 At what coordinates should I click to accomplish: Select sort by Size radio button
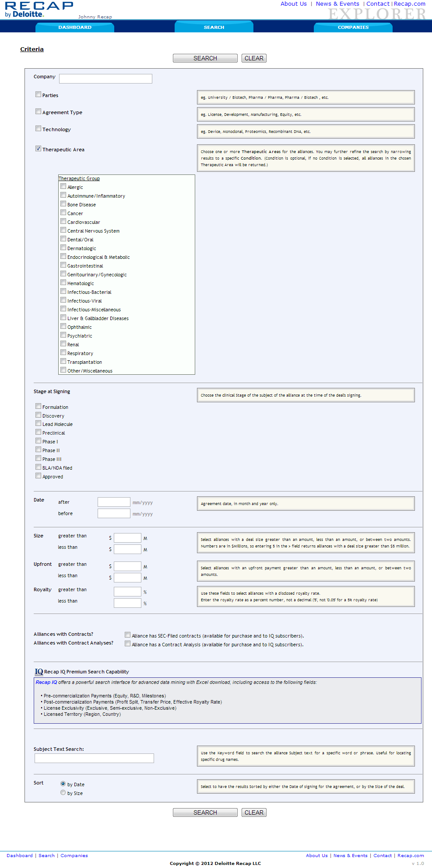pyautogui.click(x=63, y=792)
